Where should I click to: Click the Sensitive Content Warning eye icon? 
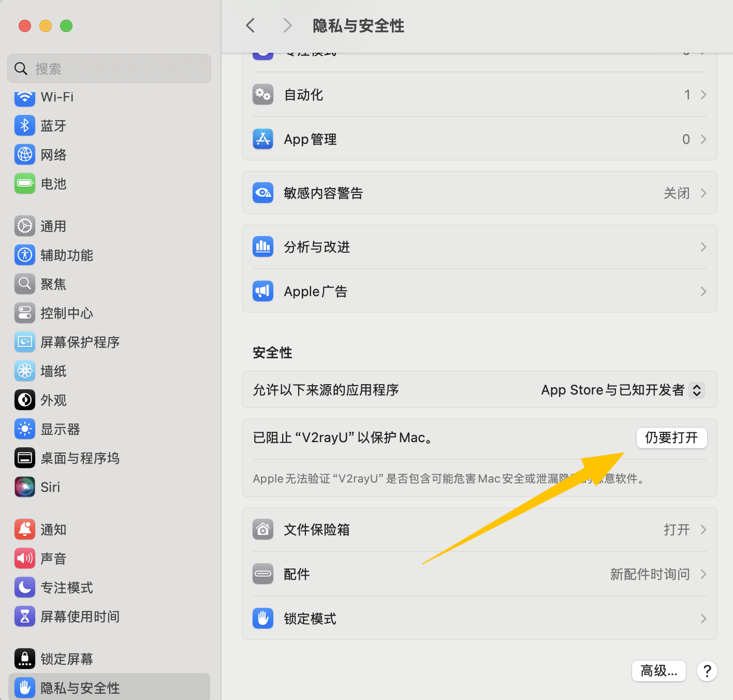(263, 193)
